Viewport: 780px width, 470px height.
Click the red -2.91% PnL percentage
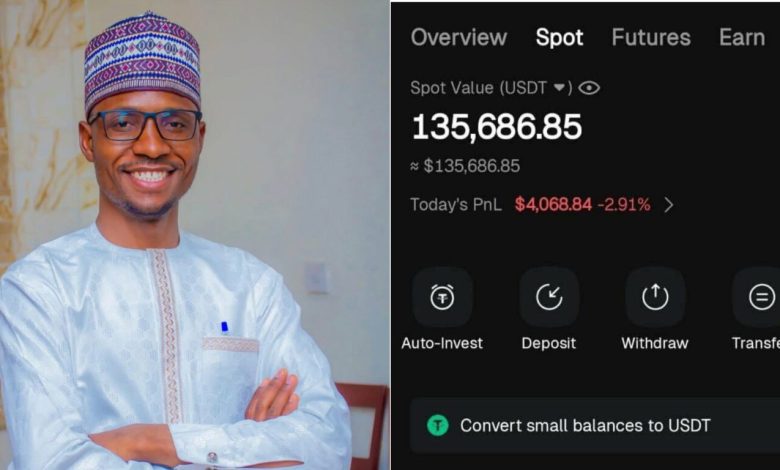click(624, 205)
